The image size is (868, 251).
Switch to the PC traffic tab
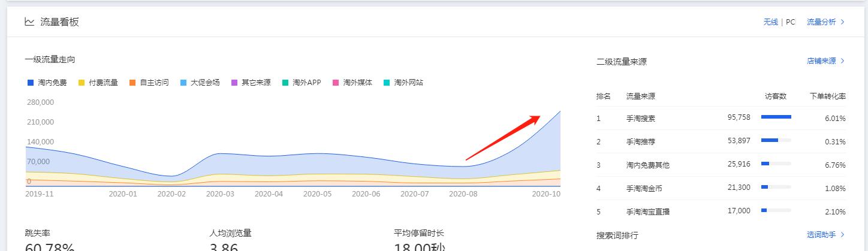point(790,22)
